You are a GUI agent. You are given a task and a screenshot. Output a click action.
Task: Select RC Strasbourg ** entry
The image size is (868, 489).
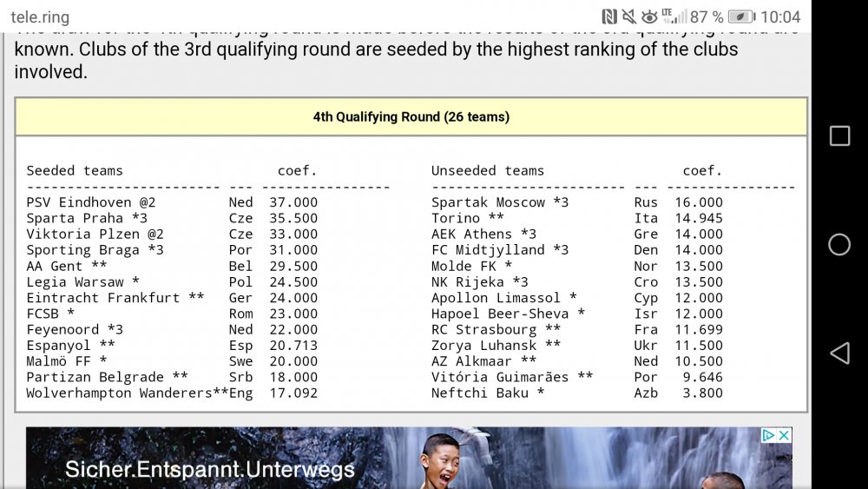pyautogui.click(x=496, y=329)
